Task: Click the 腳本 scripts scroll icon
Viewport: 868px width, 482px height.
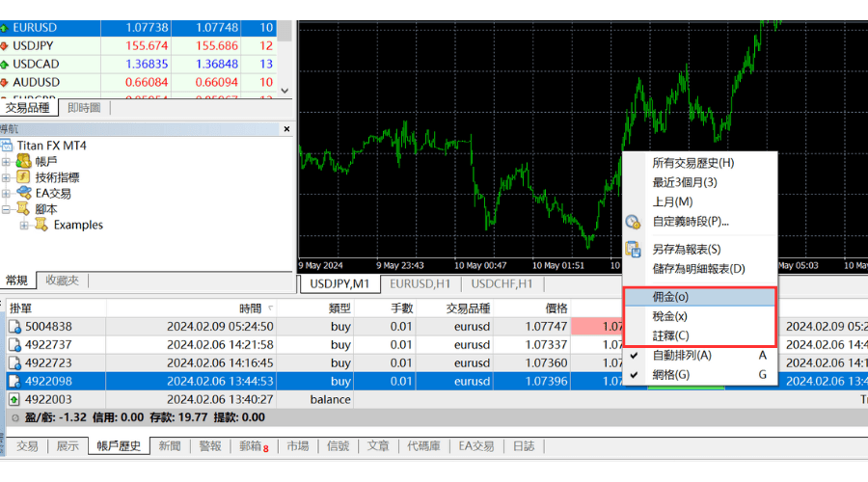Action: [x=23, y=209]
